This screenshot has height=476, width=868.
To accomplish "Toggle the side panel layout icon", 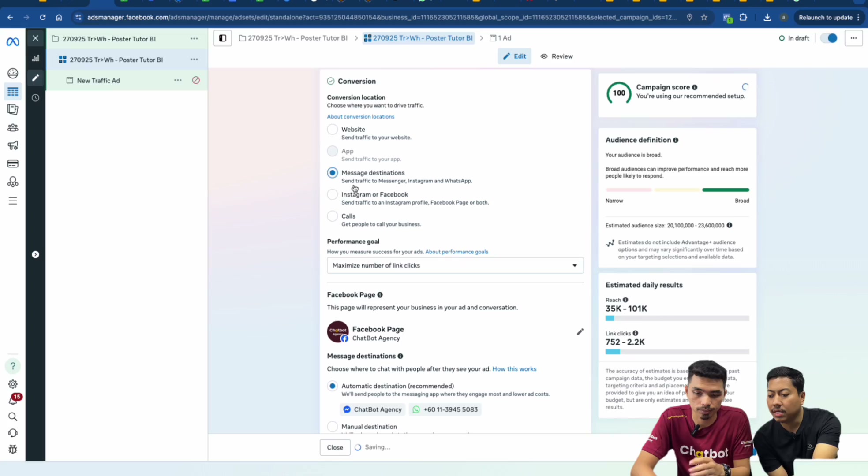I will pyautogui.click(x=223, y=38).
